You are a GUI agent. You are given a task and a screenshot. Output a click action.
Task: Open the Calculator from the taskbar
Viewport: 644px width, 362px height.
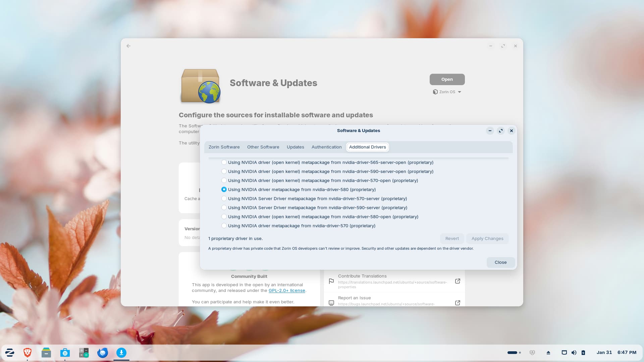click(84, 353)
